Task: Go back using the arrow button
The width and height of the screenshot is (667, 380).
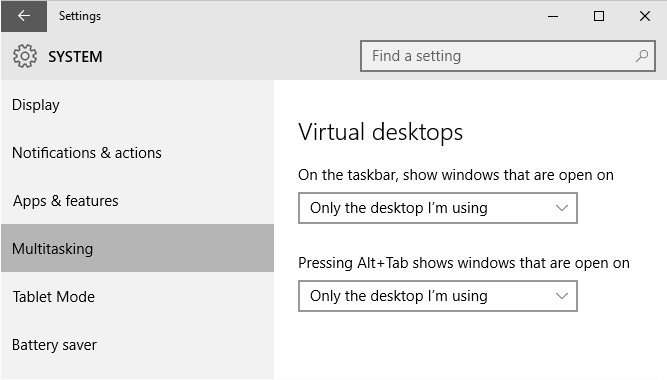Action: (x=24, y=16)
